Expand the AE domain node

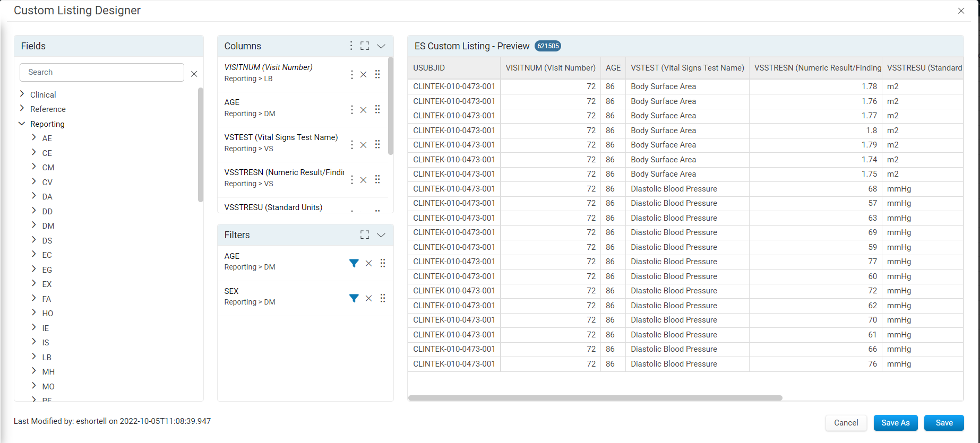pyautogui.click(x=34, y=137)
